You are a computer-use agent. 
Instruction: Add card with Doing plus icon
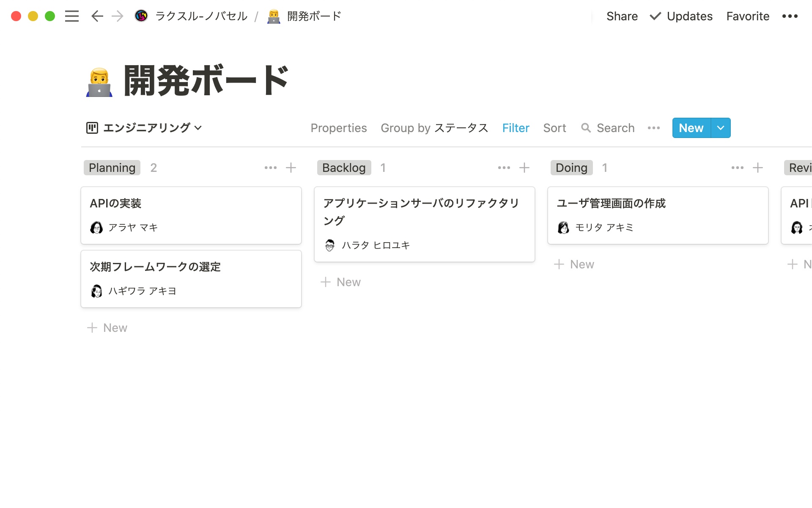tap(758, 168)
